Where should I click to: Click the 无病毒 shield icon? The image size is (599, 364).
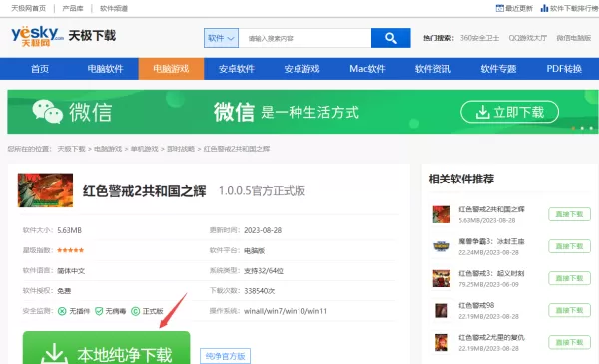99,311
